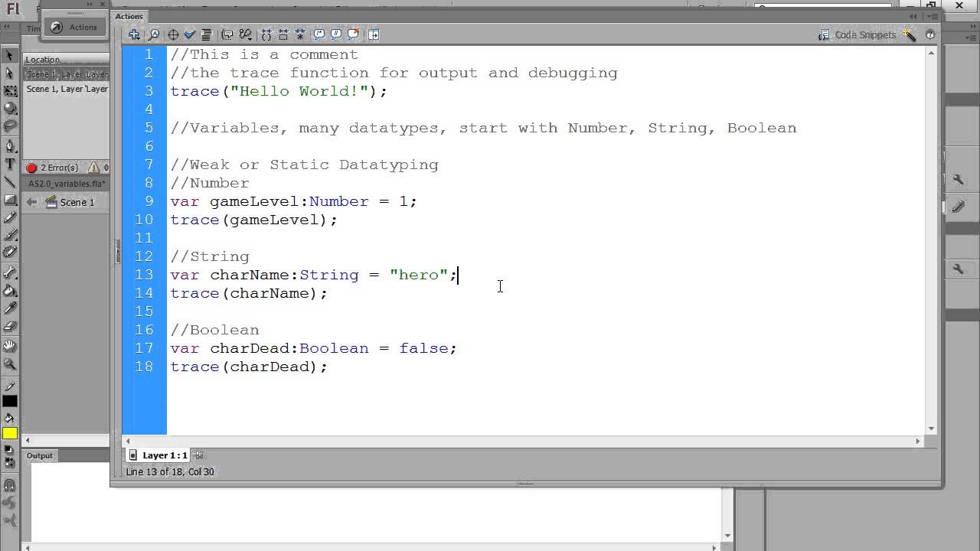Switch to the Output tab
The width and height of the screenshot is (980, 551).
(x=40, y=455)
